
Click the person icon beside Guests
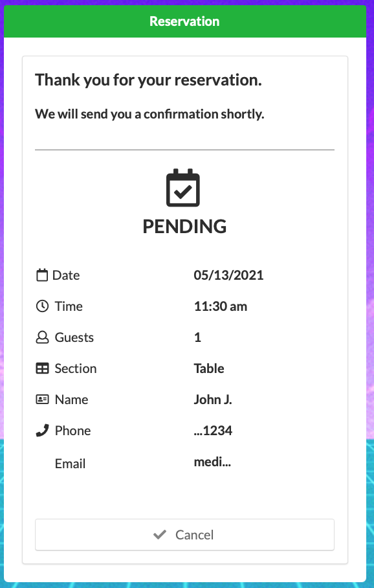pos(42,337)
